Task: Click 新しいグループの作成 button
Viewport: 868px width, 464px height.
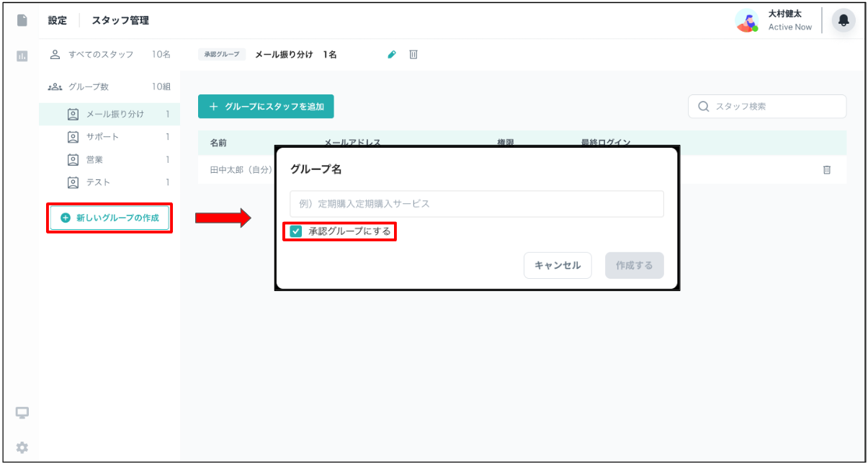Action: 109,218
